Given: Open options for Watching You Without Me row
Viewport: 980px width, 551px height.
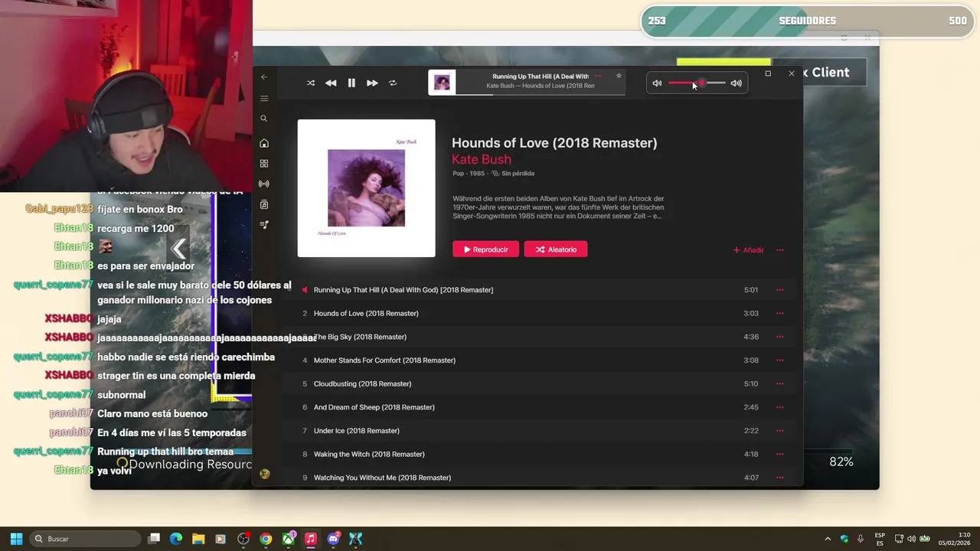Looking at the screenshot, I should click(780, 478).
